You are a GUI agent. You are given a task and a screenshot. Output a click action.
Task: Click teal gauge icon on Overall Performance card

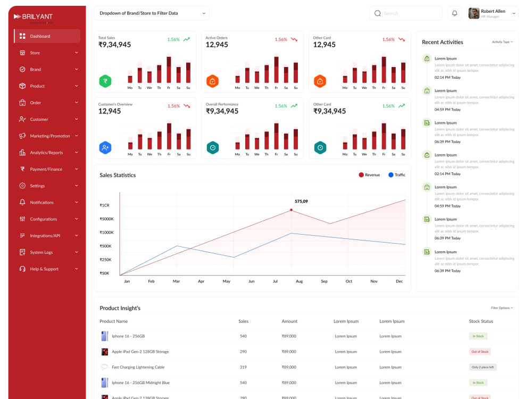pyautogui.click(x=213, y=147)
